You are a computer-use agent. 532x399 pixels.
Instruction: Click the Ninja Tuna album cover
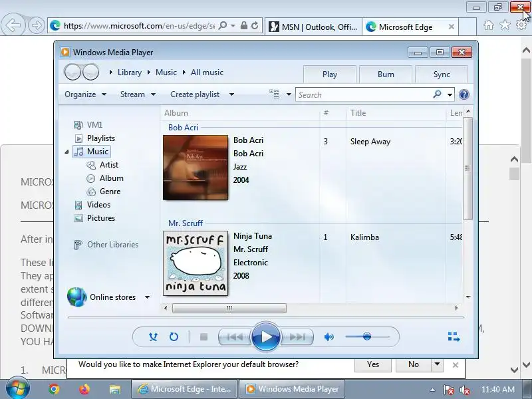196,263
